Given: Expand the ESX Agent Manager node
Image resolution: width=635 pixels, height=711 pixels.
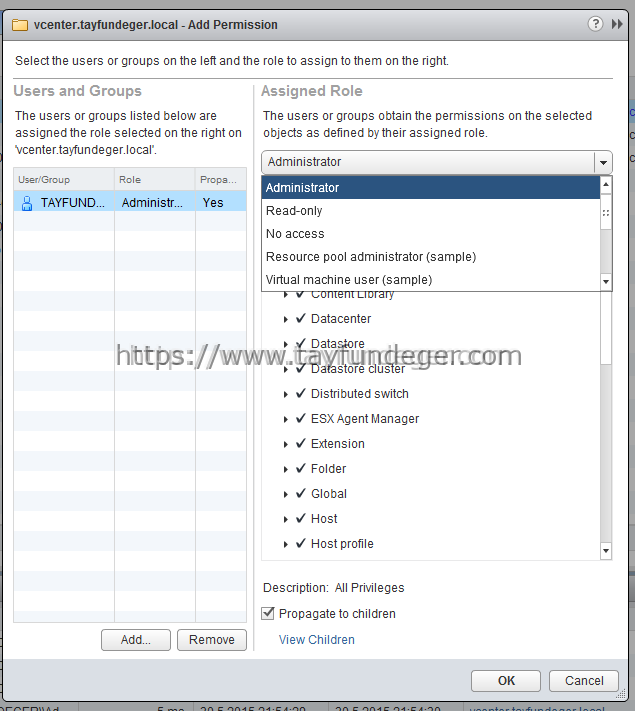Looking at the screenshot, I should pos(285,419).
